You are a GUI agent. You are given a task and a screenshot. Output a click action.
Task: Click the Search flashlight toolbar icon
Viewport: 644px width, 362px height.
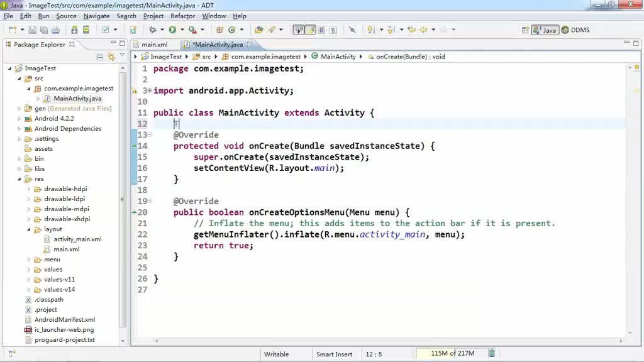click(x=272, y=30)
